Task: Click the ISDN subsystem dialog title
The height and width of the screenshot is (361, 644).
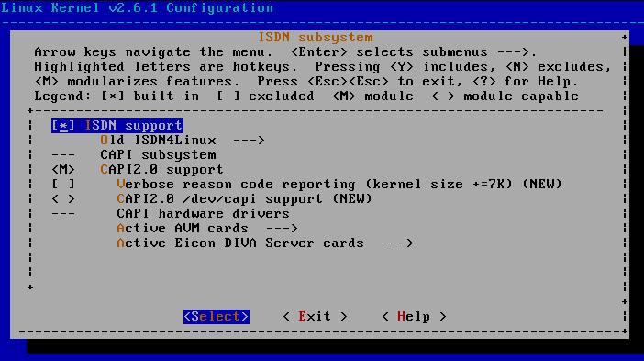Action: pos(316,38)
